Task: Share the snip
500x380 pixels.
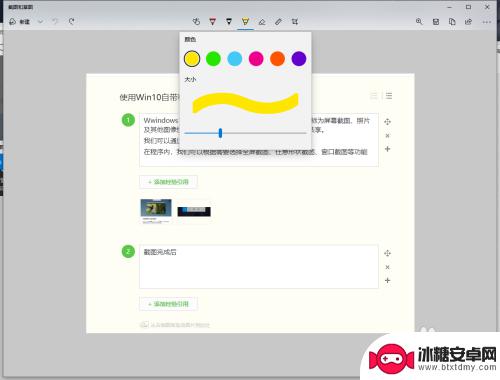Action: pyautogui.click(x=468, y=22)
